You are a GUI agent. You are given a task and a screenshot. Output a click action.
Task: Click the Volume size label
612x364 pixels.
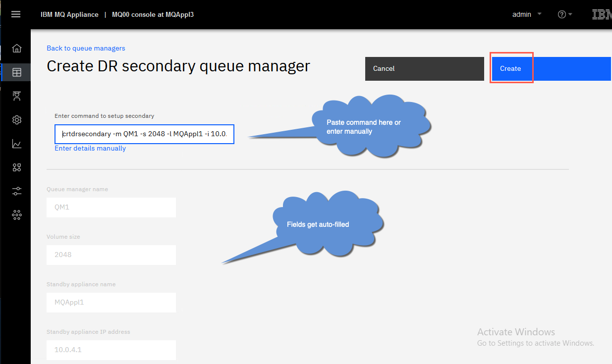pos(63,237)
